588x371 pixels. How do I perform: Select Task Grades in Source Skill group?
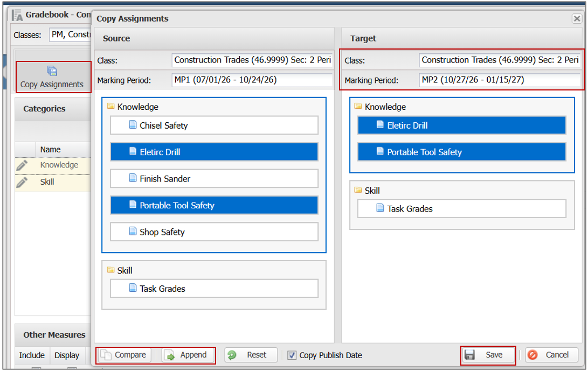click(214, 288)
